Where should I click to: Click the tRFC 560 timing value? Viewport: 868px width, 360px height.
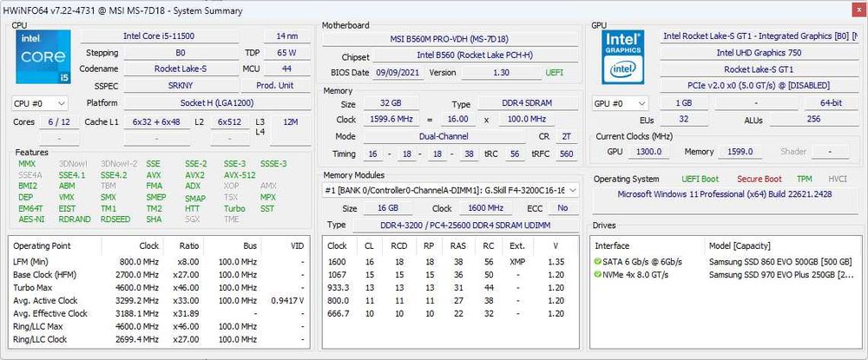(566, 154)
